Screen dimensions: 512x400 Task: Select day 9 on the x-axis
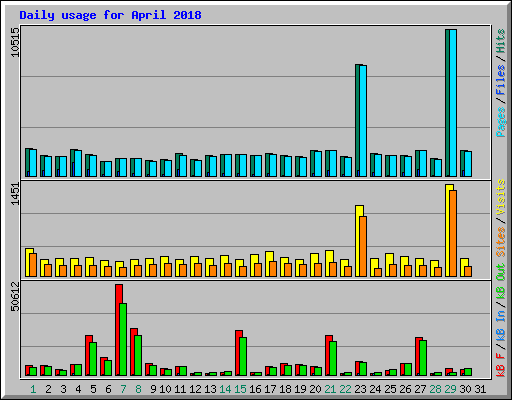153,389
